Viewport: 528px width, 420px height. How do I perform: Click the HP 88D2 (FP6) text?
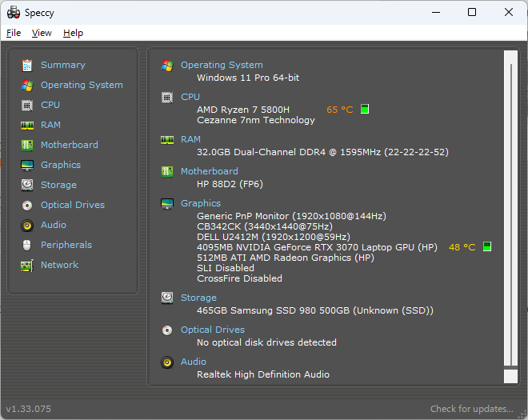[x=230, y=184]
